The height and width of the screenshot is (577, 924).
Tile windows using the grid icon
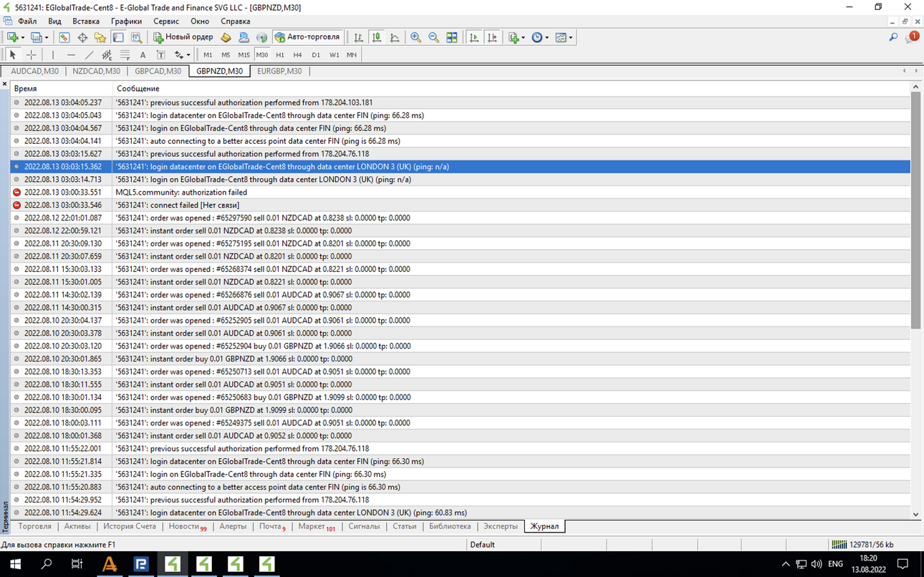[452, 37]
